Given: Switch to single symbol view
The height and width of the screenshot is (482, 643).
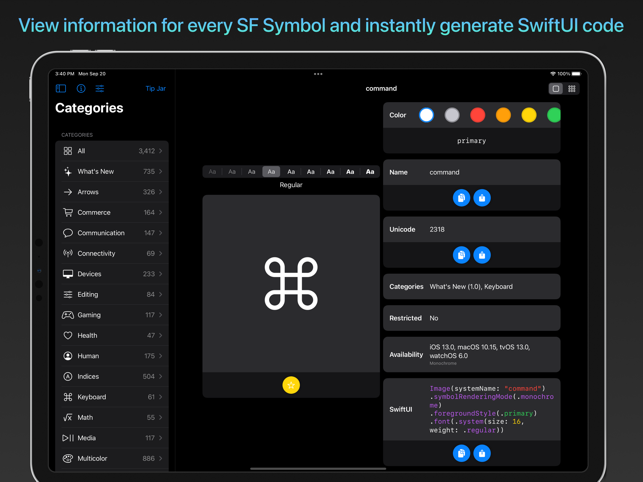Looking at the screenshot, I should click(556, 89).
